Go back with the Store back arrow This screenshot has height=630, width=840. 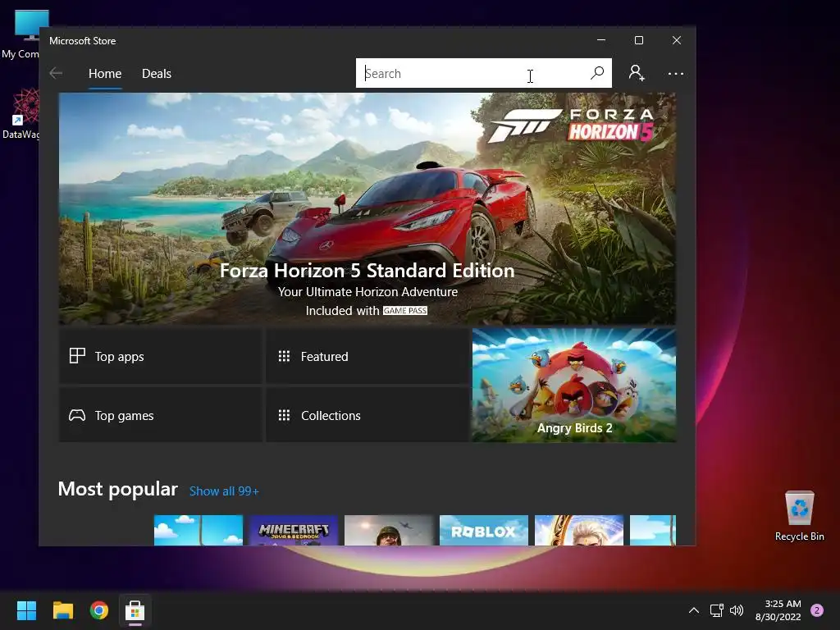pyautogui.click(x=56, y=73)
